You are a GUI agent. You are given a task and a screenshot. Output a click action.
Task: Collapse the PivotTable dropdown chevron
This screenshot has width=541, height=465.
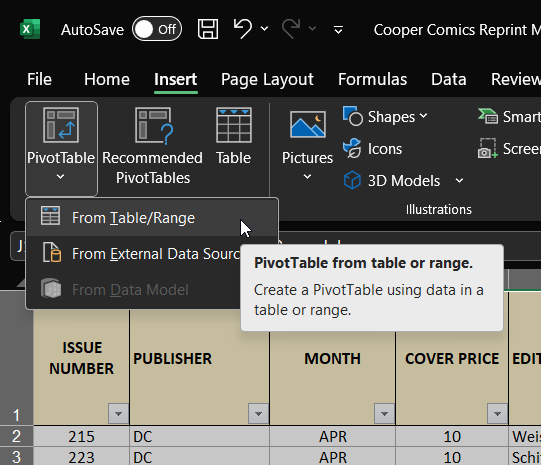60,177
